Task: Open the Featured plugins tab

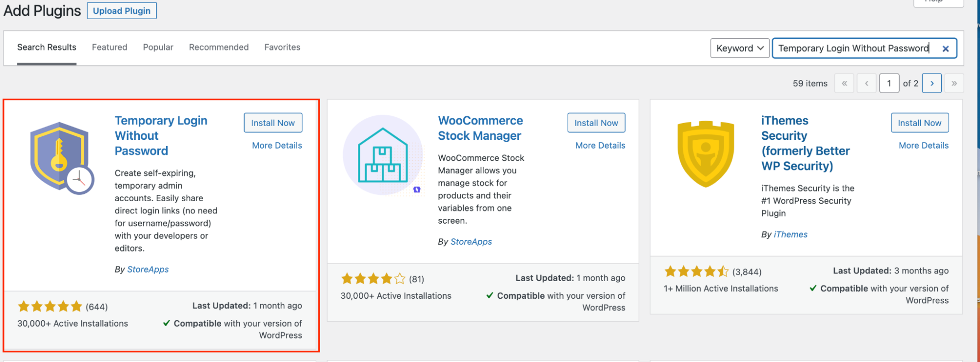Action: coord(109,47)
